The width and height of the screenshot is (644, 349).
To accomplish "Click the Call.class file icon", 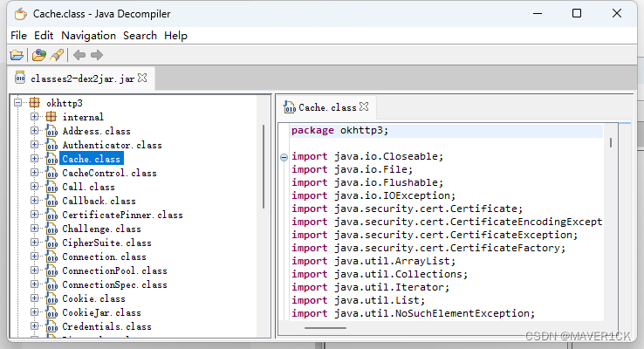I will [x=51, y=187].
